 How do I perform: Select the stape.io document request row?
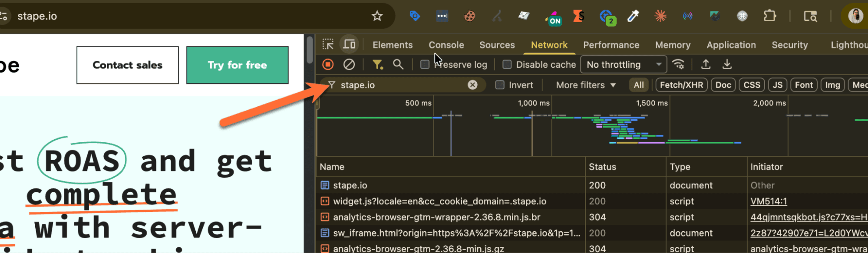point(592,185)
